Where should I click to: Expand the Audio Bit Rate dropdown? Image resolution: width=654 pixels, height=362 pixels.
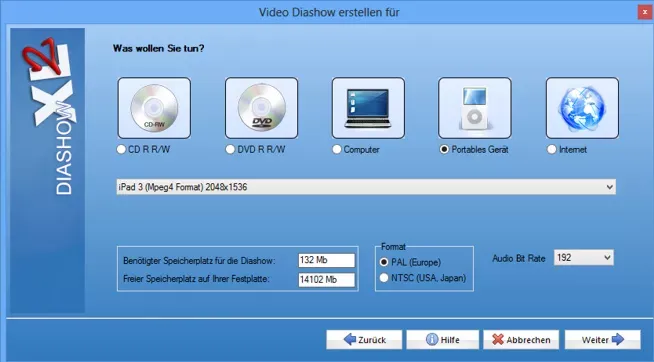[x=584, y=258]
